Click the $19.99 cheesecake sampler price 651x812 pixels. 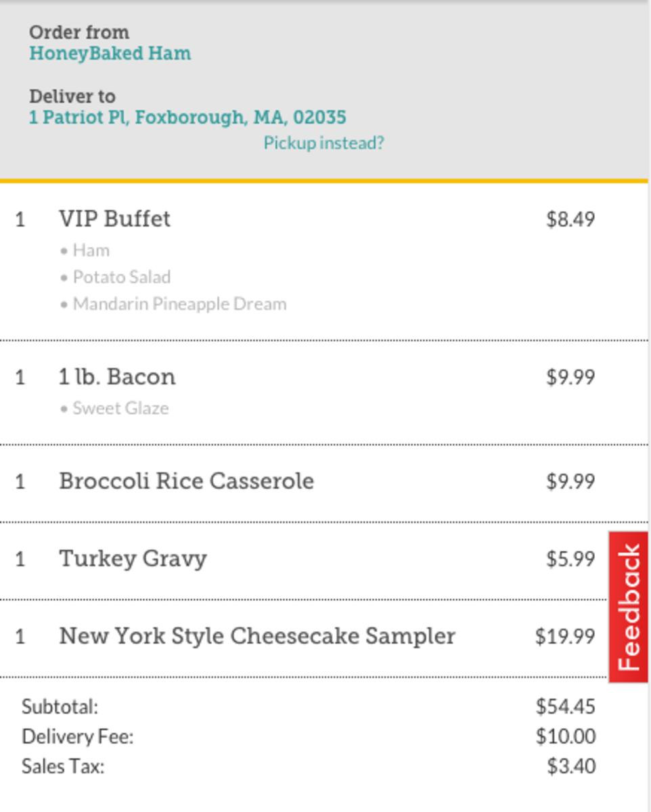(565, 636)
